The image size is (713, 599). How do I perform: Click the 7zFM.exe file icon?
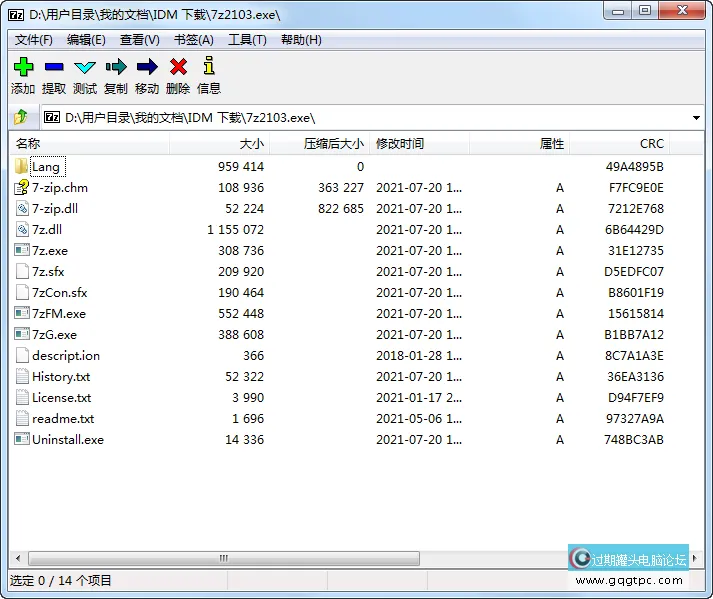pyautogui.click(x=21, y=313)
